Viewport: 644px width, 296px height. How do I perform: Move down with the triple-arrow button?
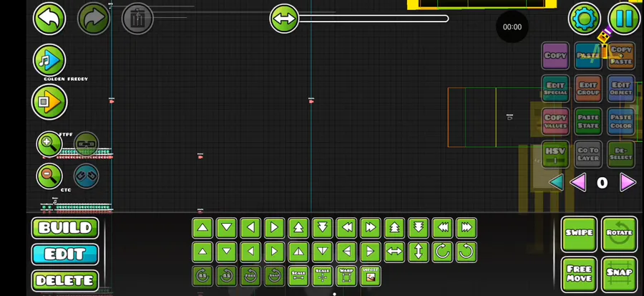pyautogui.click(x=419, y=228)
